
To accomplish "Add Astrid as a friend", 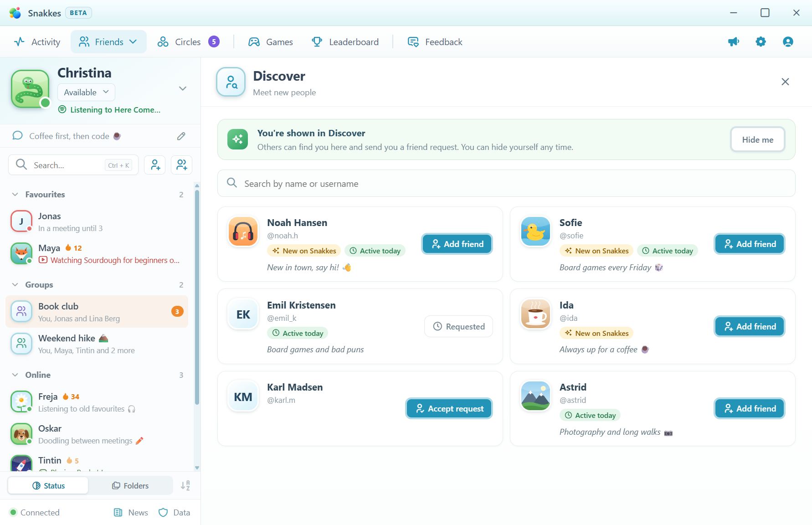I will point(750,409).
